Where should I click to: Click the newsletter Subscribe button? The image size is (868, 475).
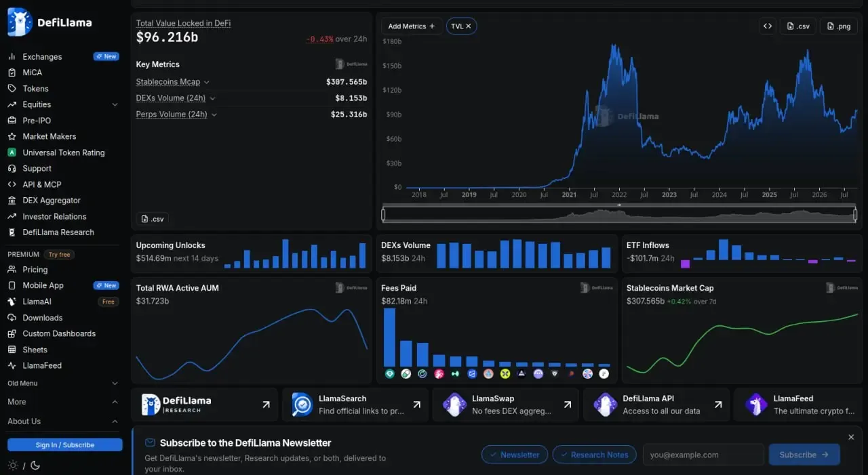[804, 455]
